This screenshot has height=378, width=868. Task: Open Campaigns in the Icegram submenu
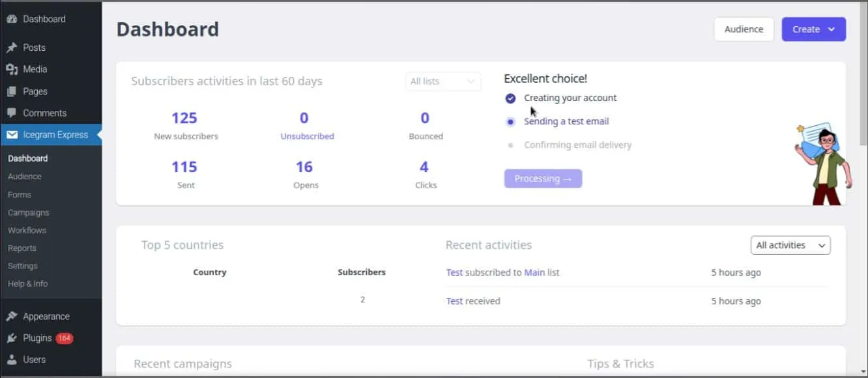[x=29, y=212]
